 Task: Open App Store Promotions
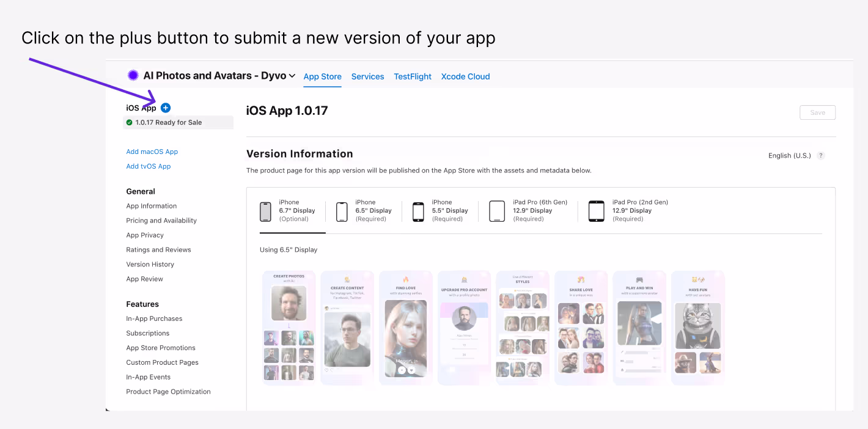161,348
